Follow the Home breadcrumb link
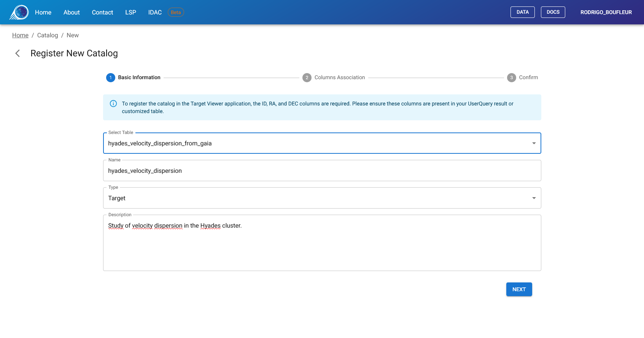Image resolution: width=644 pixels, height=338 pixels. 20,35
